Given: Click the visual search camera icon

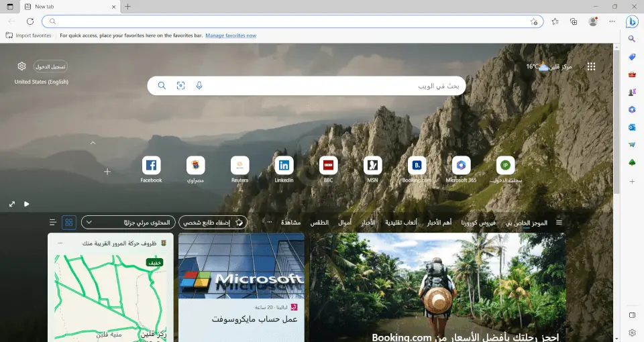Looking at the screenshot, I should [x=180, y=85].
